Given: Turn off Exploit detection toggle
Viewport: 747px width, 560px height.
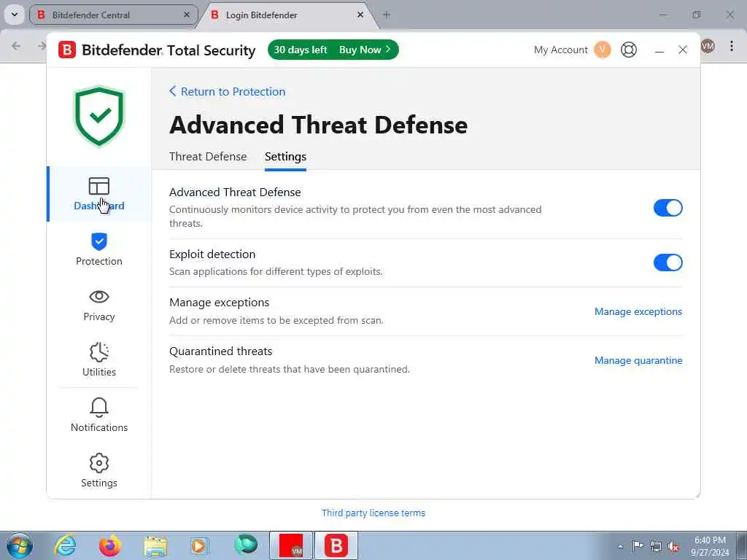Looking at the screenshot, I should pyautogui.click(x=668, y=262).
